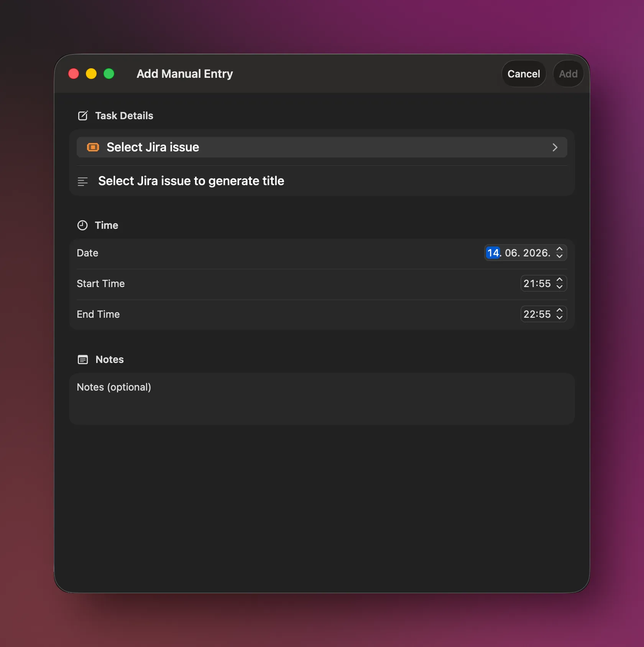Focus the Notes (optional) text area

pyautogui.click(x=322, y=399)
